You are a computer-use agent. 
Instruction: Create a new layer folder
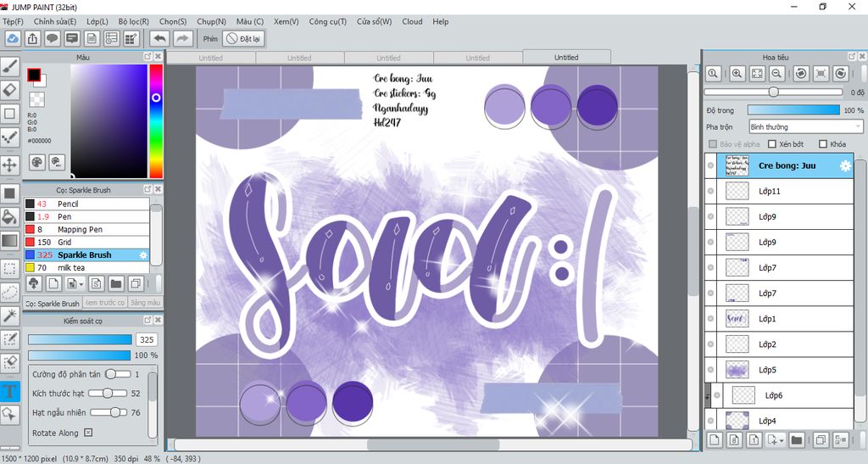click(797, 440)
